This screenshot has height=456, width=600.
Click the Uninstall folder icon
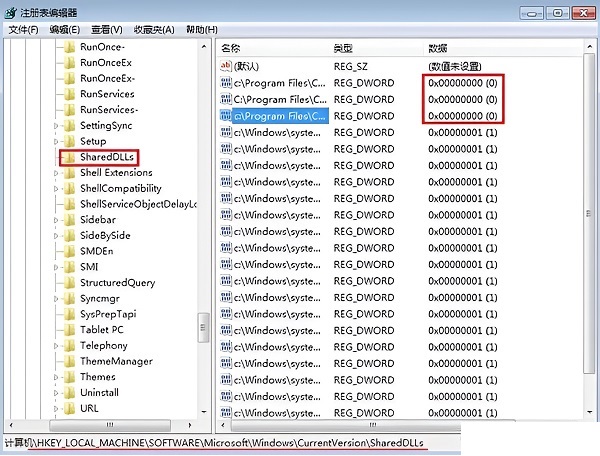coord(70,392)
